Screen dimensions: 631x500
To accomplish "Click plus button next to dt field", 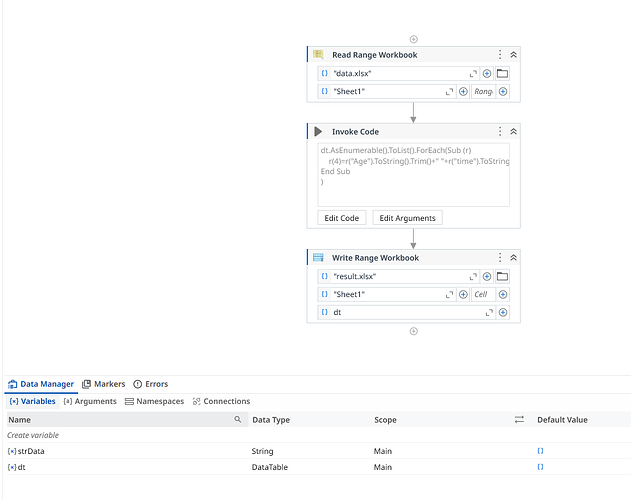I will 503,313.
